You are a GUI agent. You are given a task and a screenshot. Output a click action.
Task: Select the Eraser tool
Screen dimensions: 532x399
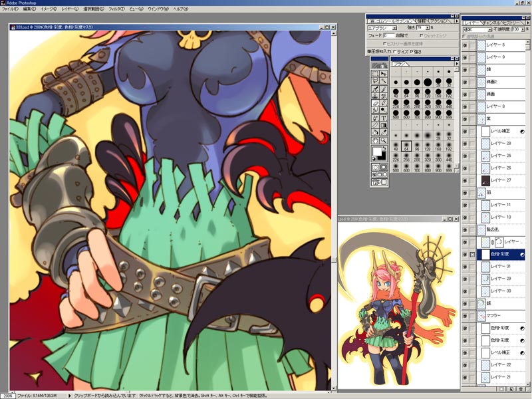[x=375, y=103]
